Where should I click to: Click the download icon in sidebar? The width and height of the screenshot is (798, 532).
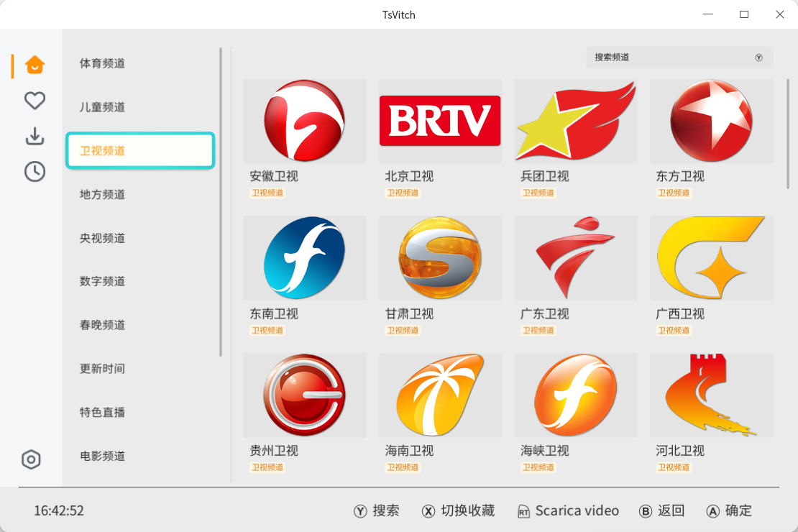34,136
